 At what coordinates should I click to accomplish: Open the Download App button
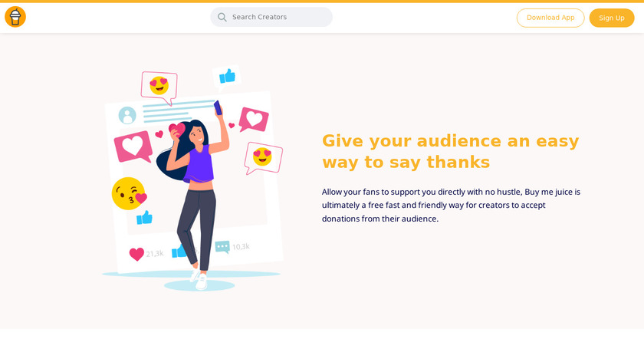click(550, 18)
